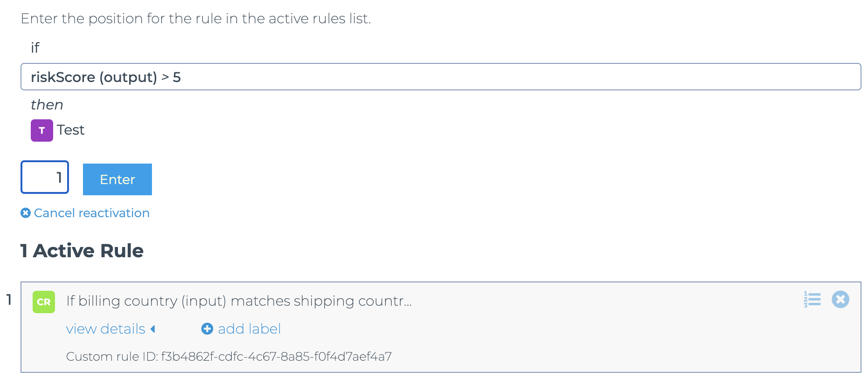
Task: Click the add label link
Action: tap(249, 329)
